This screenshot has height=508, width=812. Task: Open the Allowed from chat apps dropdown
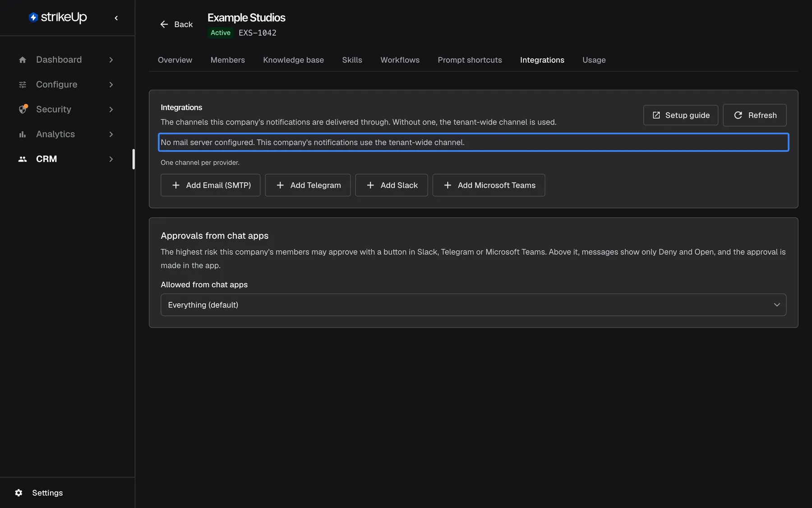(473, 305)
